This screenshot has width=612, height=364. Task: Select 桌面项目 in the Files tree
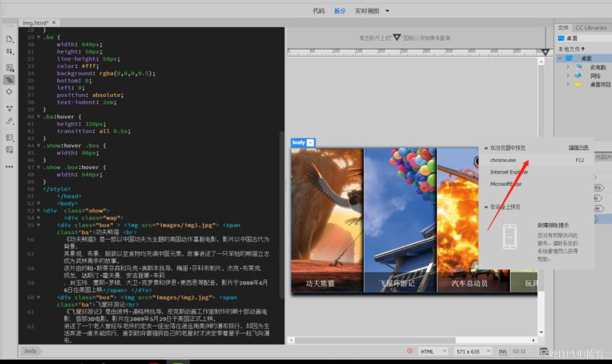pos(600,84)
